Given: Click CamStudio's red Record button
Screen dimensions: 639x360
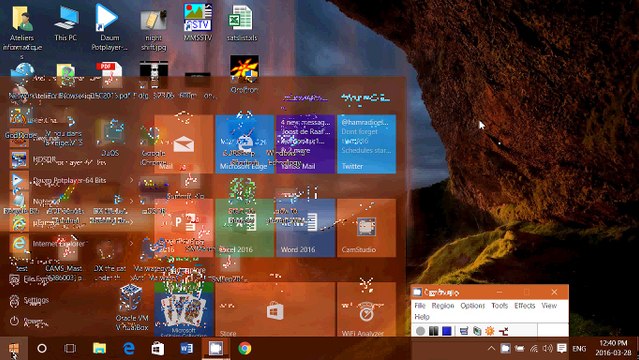Looking at the screenshot, I should pyautogui.click(x=421, y=331).
